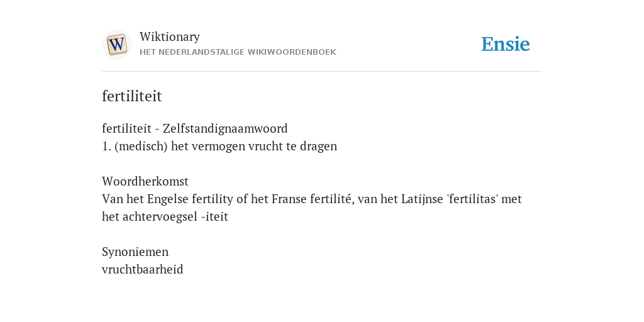Select the subtitle Het Nederlandstalige Wikiwoordenboek
Screen dimensions: 644x322
[x=238, y=52]
